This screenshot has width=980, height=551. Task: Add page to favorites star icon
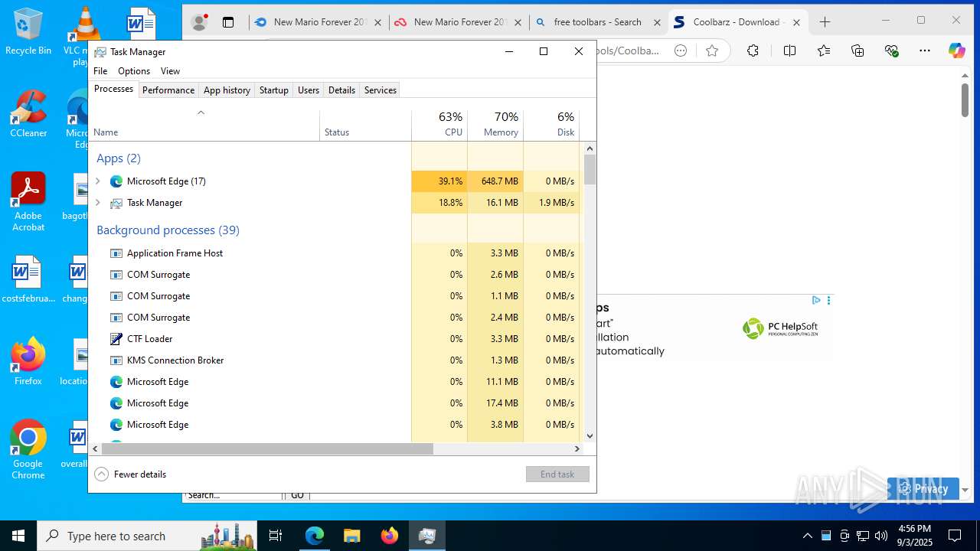[712, 51]
